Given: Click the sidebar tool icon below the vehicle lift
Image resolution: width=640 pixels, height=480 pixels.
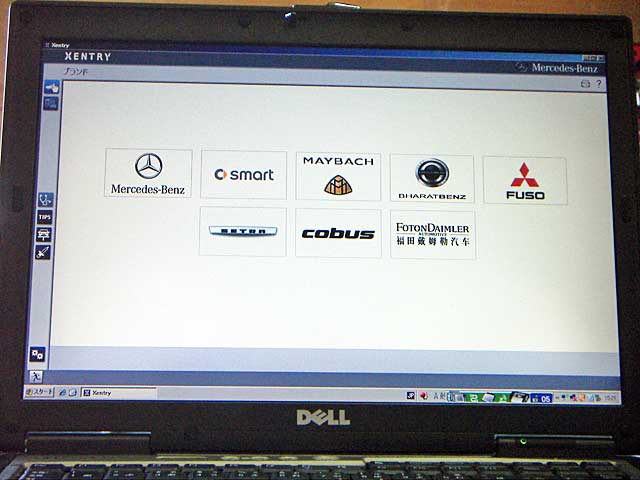Looking at the screenshot, I should pyautogui.click(x=43, y=252).
